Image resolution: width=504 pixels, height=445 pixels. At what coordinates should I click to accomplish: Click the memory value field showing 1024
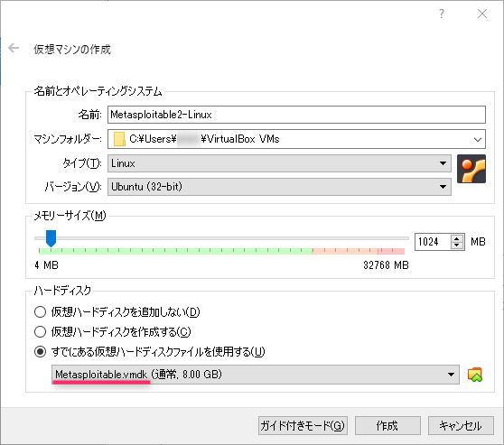tap(433, 242)
